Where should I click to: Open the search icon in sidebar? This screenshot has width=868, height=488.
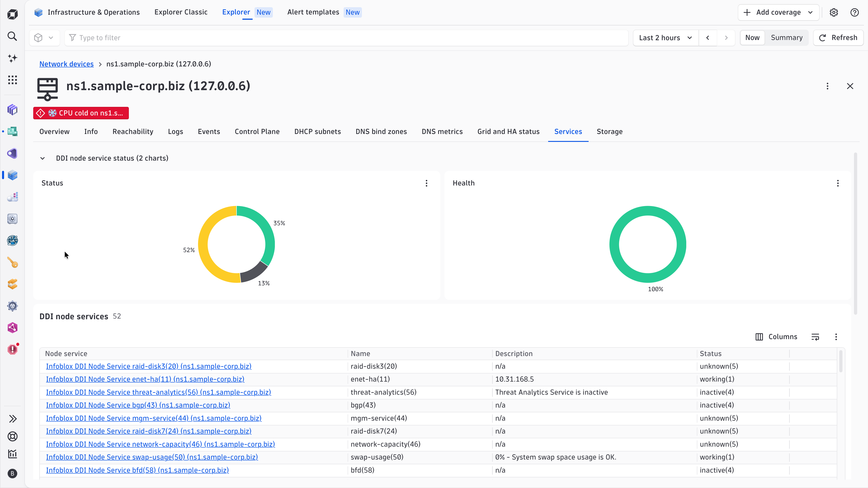[x=12, y=36]
